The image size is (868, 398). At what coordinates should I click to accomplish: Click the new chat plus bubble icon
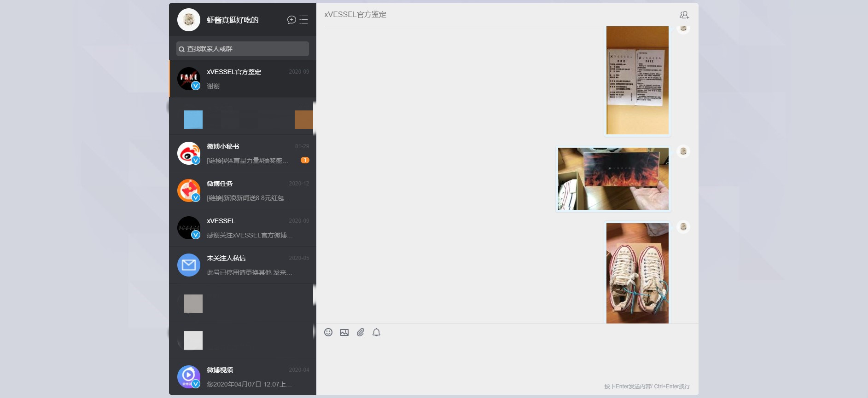(x=291, y=20)
